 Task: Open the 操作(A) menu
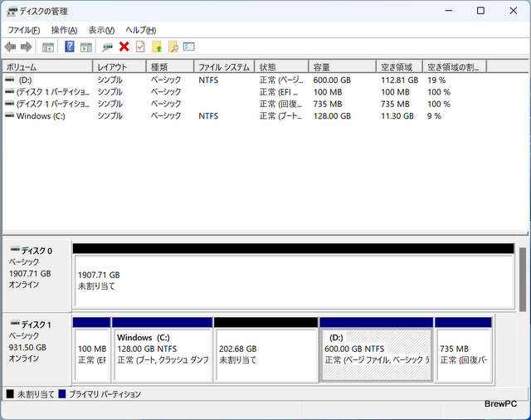65,30
